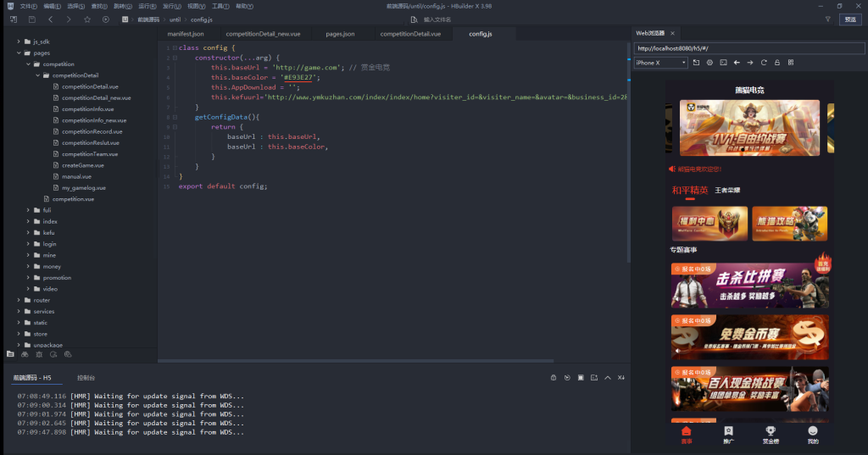This screenshot has width=868, height=455.
Task: Toggle code fold marker at constructor line
Action: (175, 58)
